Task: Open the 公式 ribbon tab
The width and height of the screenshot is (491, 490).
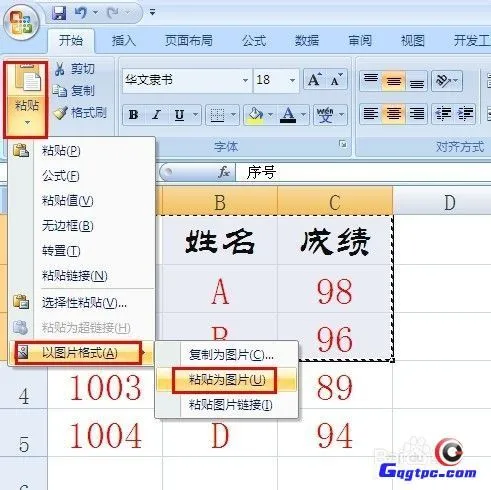Action: click(x=254, y=41)
